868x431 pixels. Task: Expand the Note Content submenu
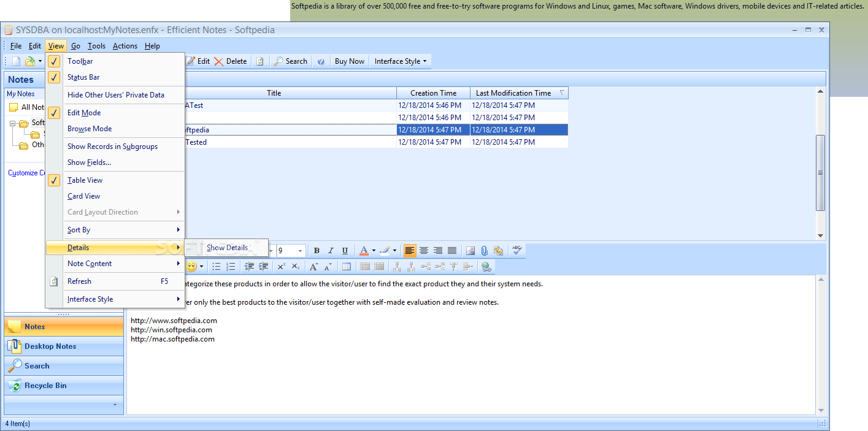(x=115, y=264)
